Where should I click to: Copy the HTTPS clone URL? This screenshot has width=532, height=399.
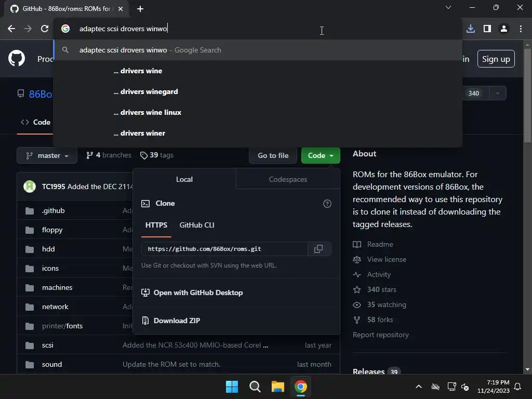318,249
